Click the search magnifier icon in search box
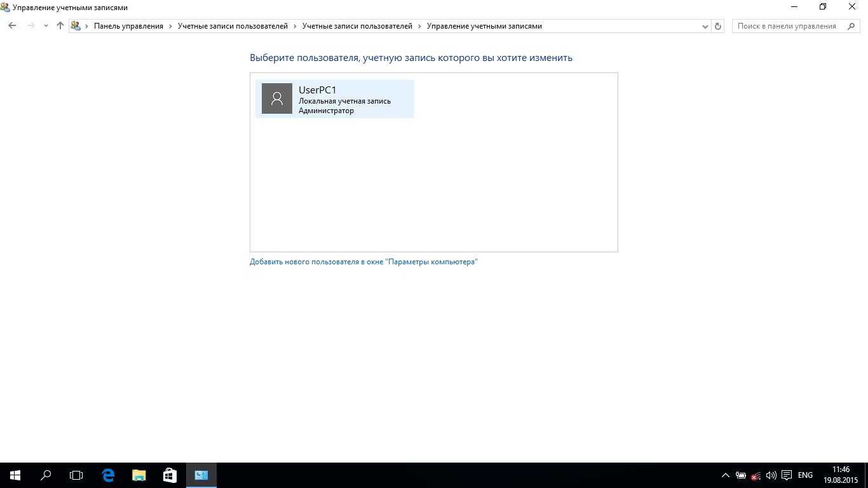This screenshot has height=488, width=868. pos(851,26)
